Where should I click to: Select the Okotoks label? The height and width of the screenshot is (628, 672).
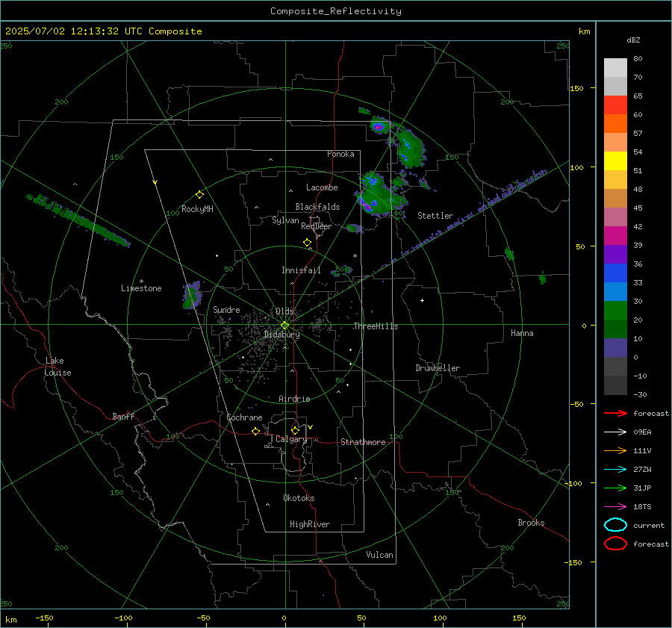click(299, 498)
